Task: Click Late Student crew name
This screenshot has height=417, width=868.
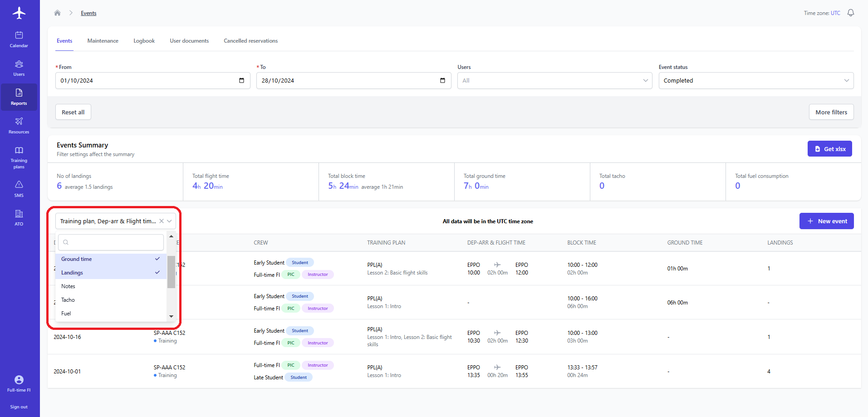Action: [x=268, y=378]
